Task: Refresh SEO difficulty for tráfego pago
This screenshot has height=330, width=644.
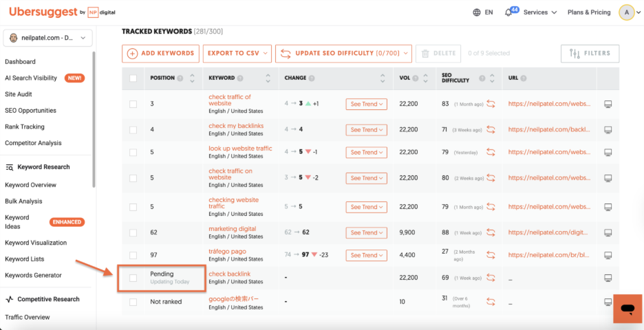Action: coord(491,255)
